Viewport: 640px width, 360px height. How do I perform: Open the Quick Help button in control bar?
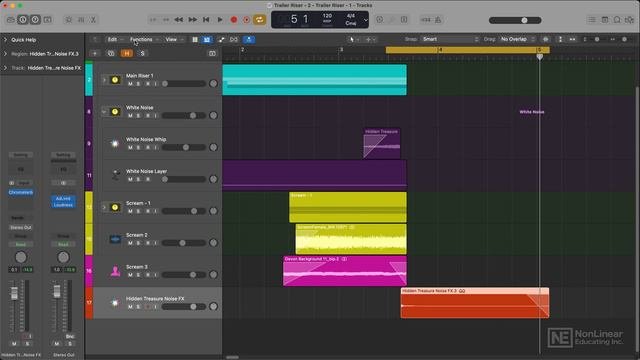click(35, 20)
